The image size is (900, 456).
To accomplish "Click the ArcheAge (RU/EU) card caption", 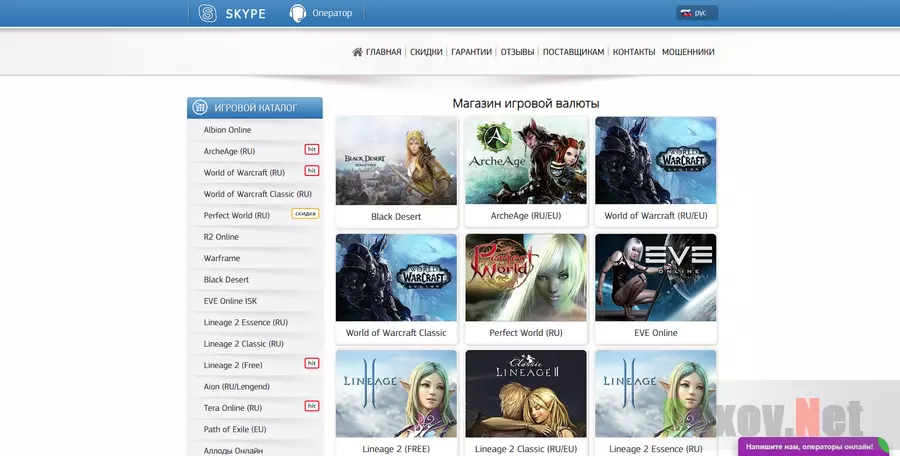I will tap(526, 216).
